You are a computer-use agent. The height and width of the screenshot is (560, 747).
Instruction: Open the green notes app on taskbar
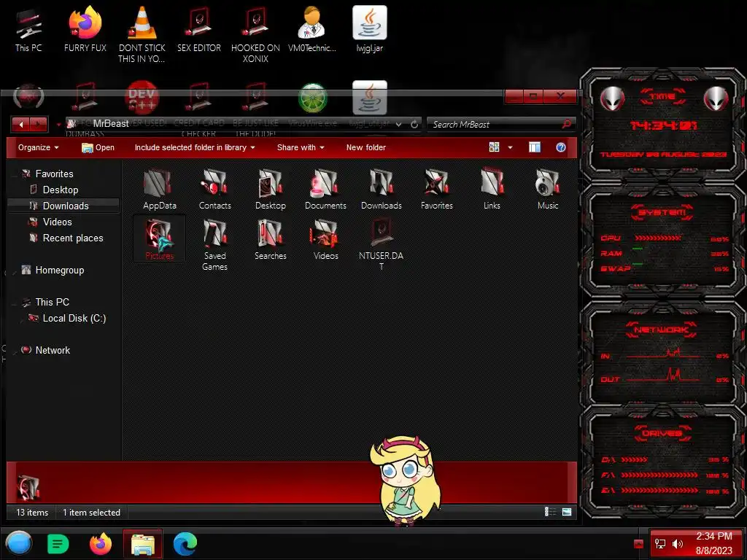[58, 544]
